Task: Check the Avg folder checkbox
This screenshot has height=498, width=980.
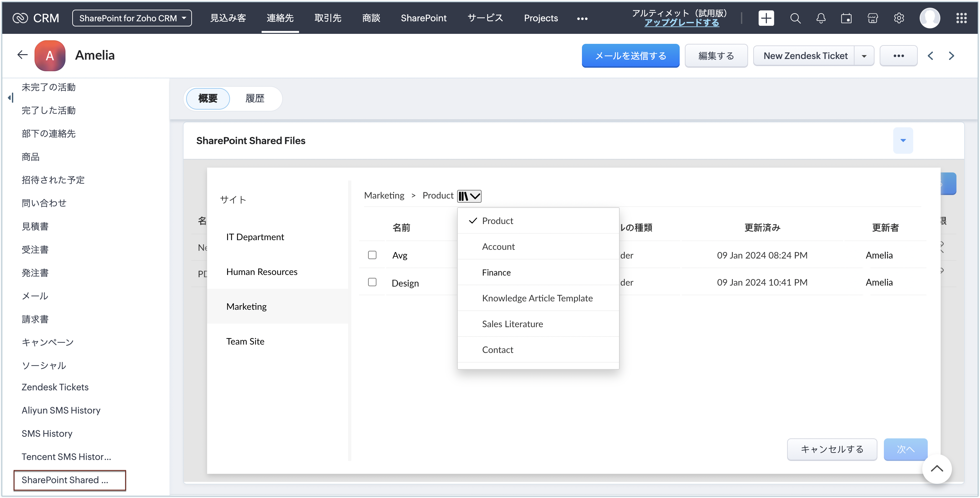Action: (x=372, y=255)
